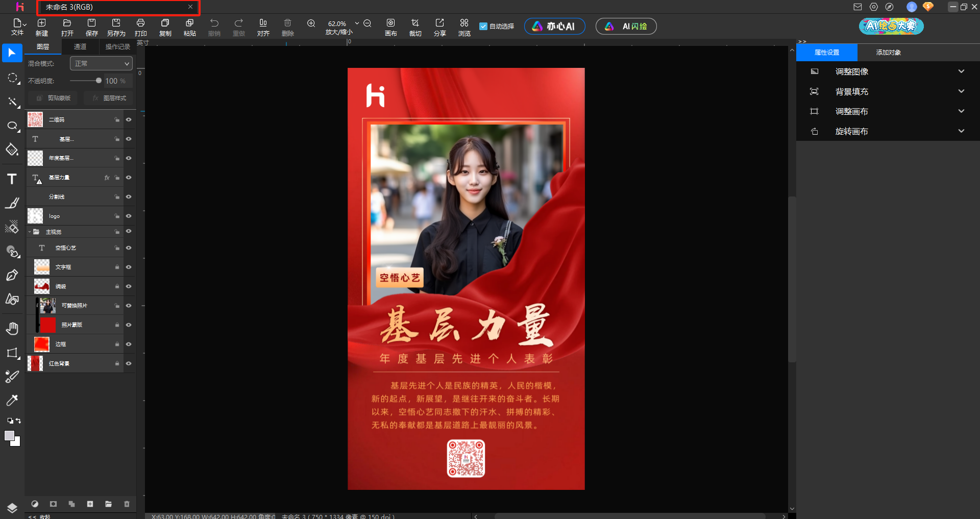Switch to the 添加对象 tab

889,52
